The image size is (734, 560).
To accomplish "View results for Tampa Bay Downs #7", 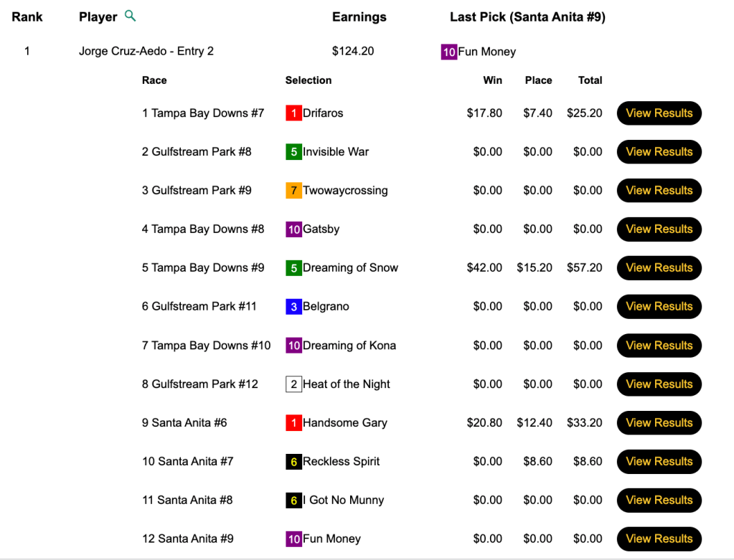I will coord(659,113).
